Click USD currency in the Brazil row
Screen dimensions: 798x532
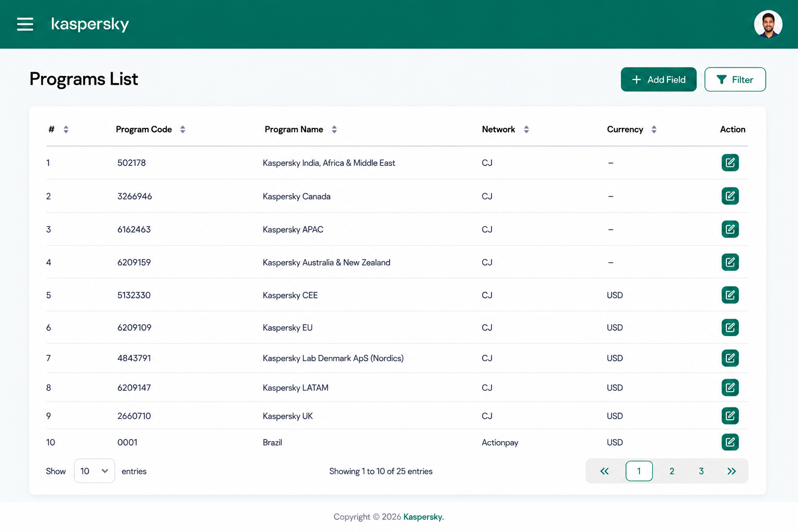click(615, 442)
